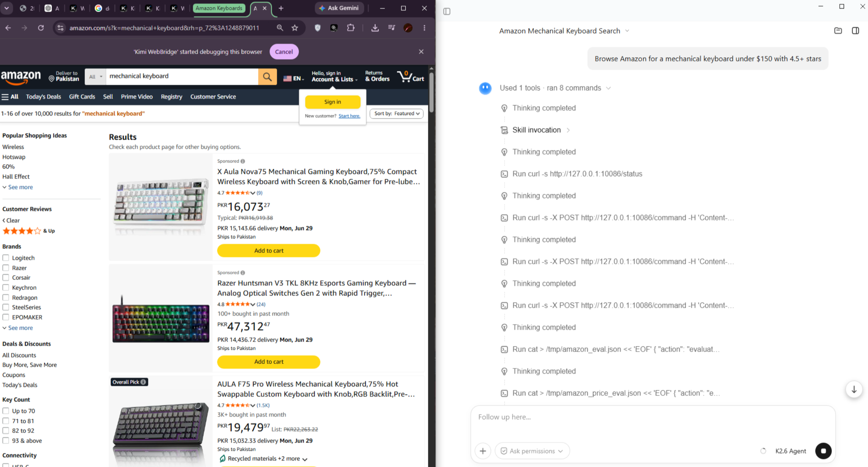Expand Brands See more list

18,328
